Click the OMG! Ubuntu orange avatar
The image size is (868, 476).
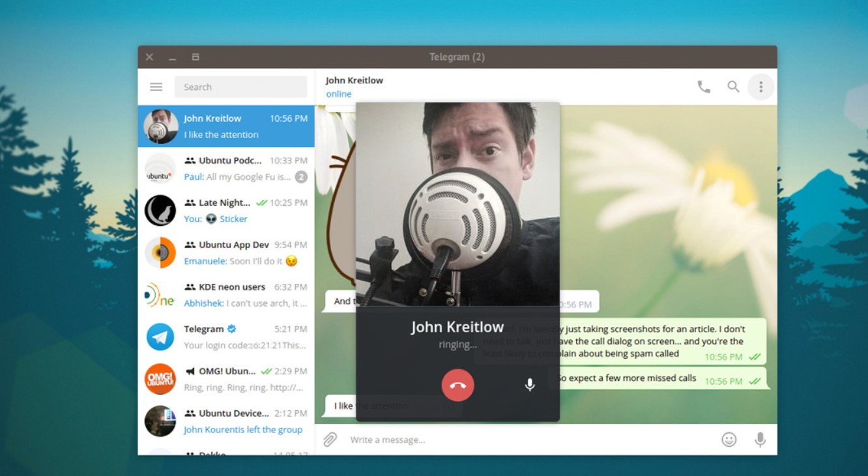160,379
